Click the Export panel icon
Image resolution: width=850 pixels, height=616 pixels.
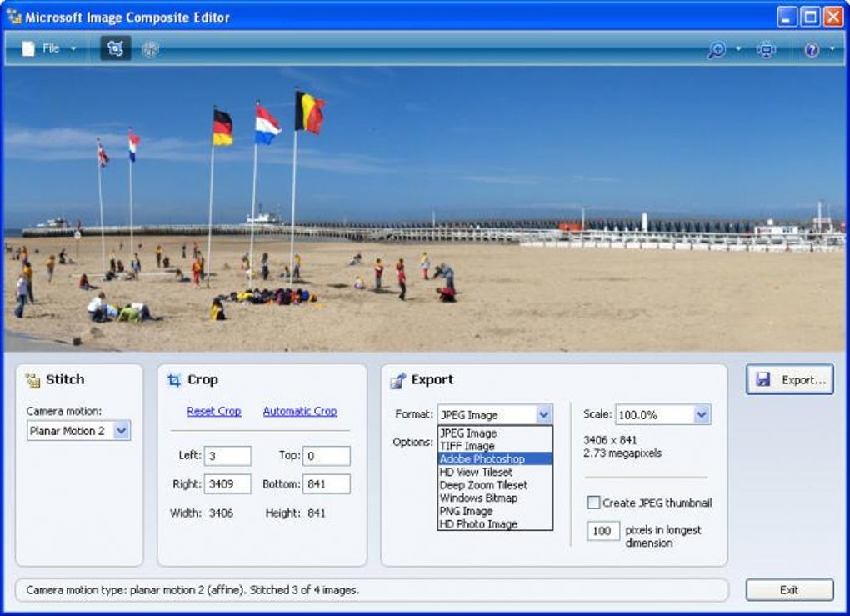click(x=397, y=381)
